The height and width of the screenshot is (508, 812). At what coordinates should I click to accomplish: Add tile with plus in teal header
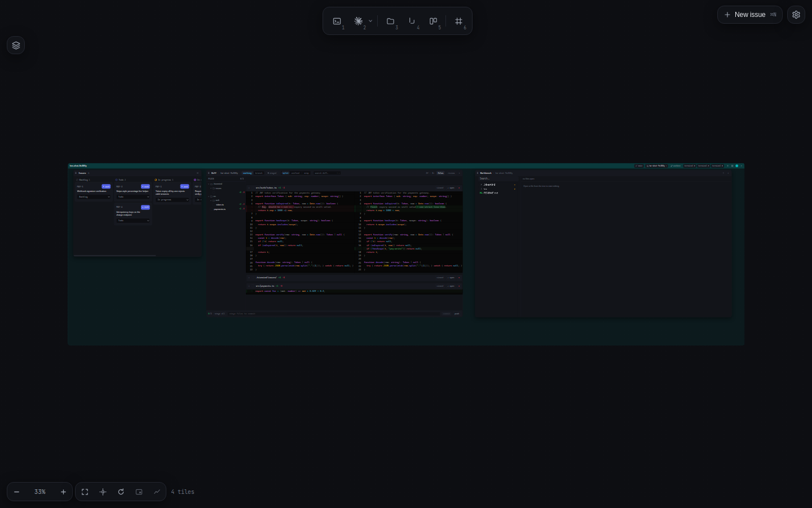[727, 166]
